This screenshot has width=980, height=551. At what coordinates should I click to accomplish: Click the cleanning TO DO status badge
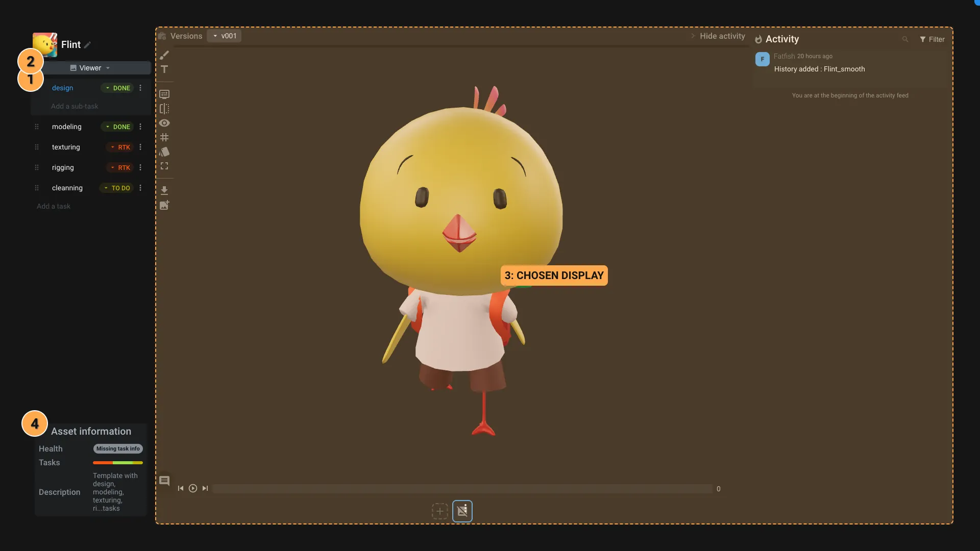(x=117, y=188)
